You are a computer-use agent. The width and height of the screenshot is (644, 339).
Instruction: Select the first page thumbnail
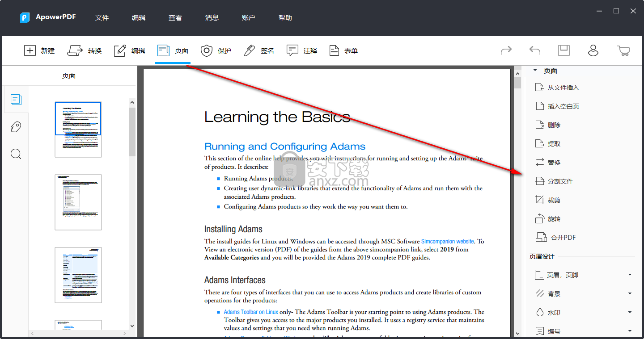coord(78,130)
